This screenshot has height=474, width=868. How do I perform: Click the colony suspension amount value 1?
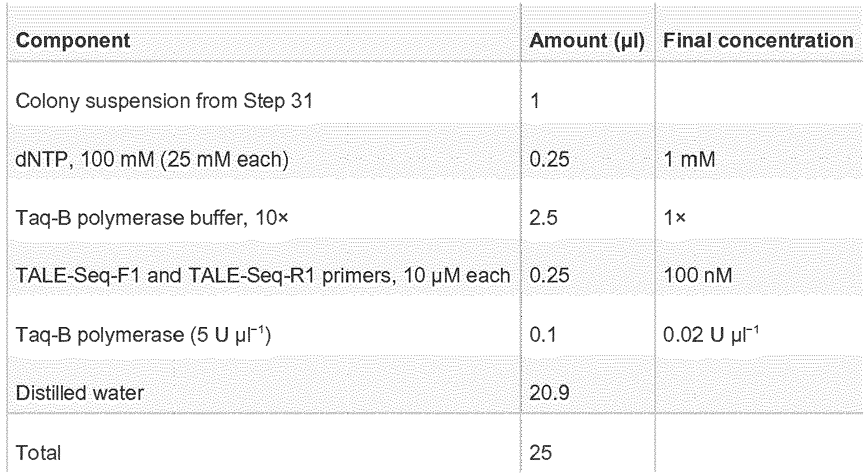pyautogui.click(x=535, y=102)
